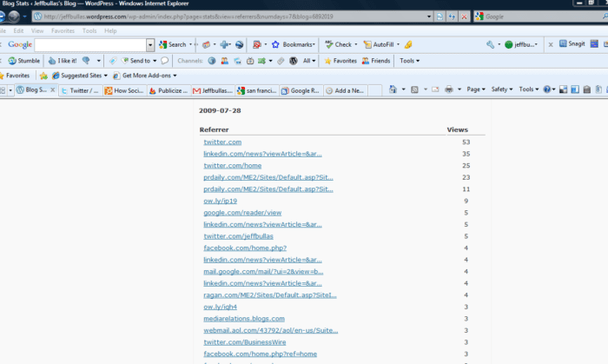Screen dimensions: 608x364
Task: Expand the StumbleUpon 'All' channels dropdown
Action: click(x=309, y=61)
